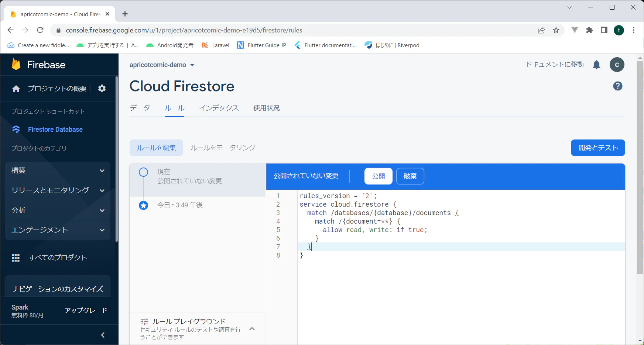Image resolution: width=644 pixels, height=345 pixels.
Task: Open project settings gear icon
Action: tap(102, 89)
